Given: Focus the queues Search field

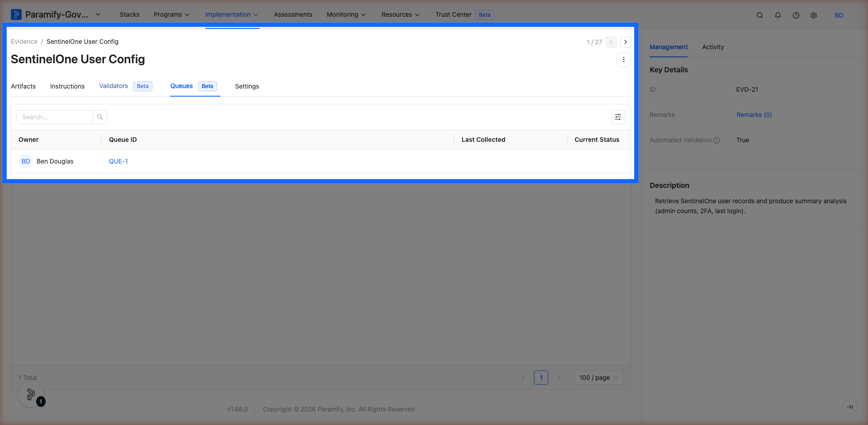Looking at the screenshot, I should point(55,117).
